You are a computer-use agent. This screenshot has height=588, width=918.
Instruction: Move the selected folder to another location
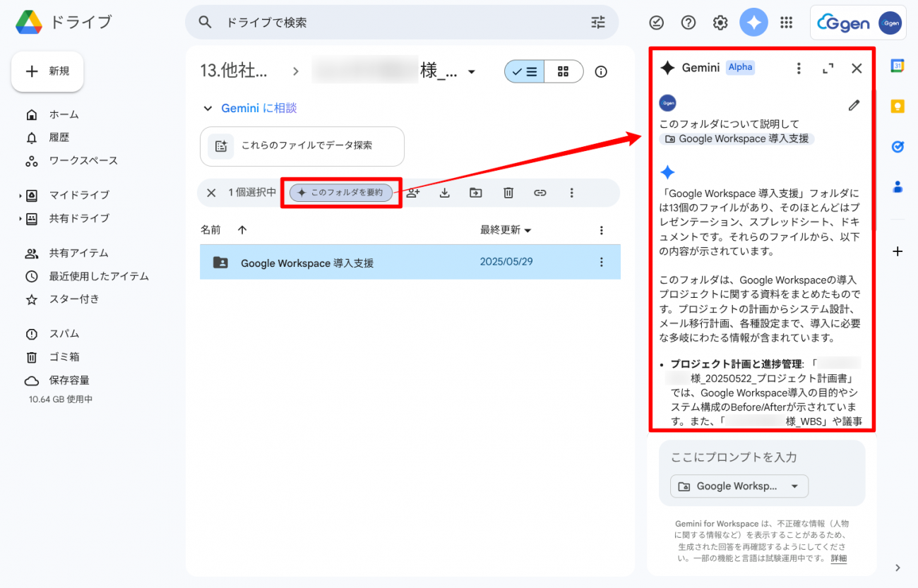click(476, 193)
